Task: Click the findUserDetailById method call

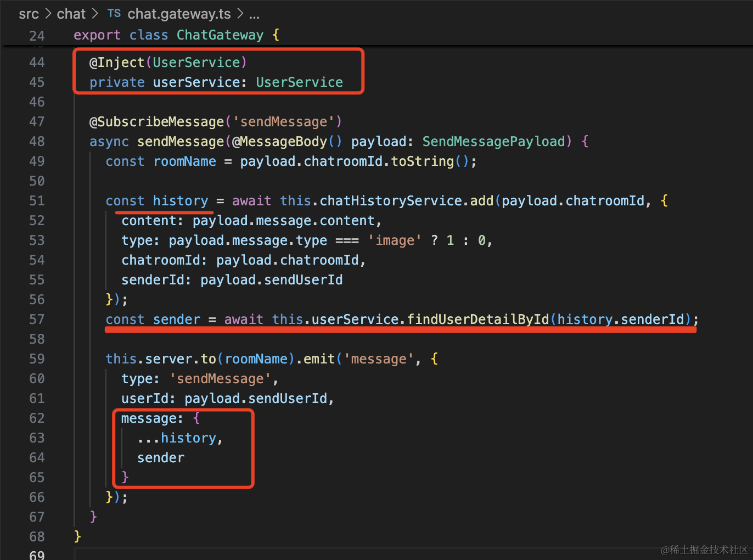Action: click(477, 320)
